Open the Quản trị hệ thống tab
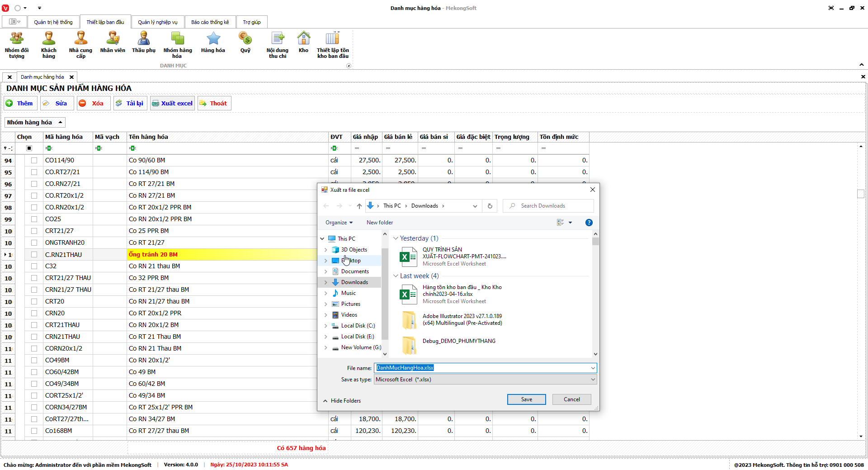The width and height of the screenshot is (868, 470). click(53, 22)
